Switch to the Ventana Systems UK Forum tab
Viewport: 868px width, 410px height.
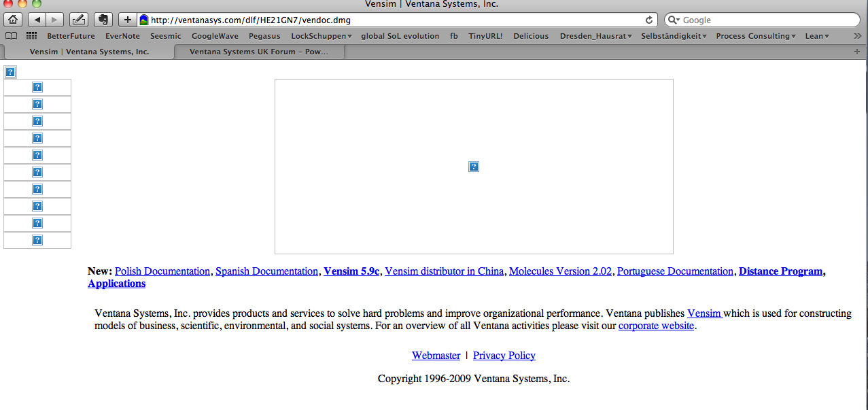coord(259,52)
